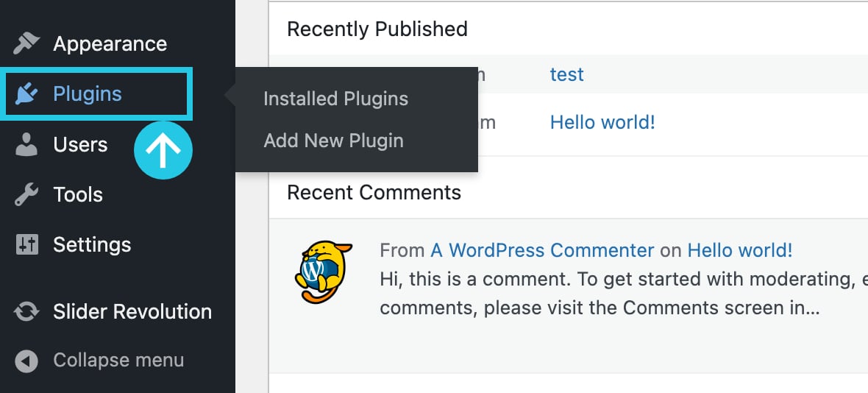This screenshot has height=393, width=868.
Task: Visit A WordPress Commenter author link
Action: pyautogui.click(x=543, y=250)
